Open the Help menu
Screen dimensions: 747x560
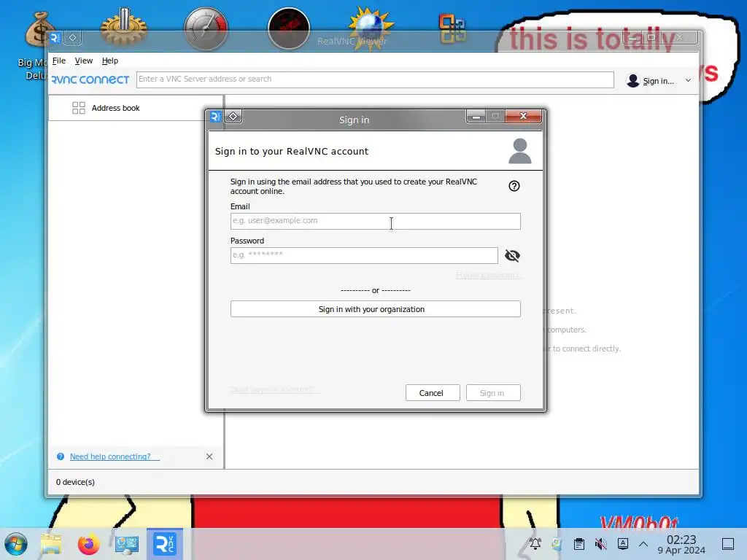tap(110, 61)
